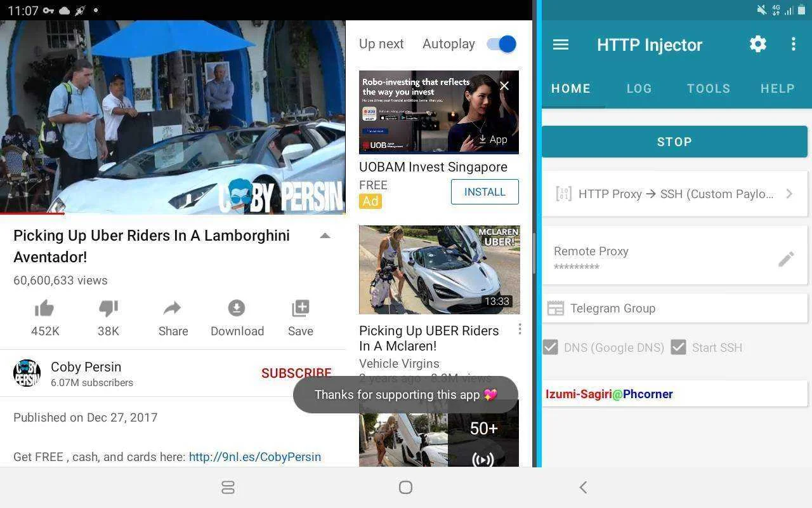Open Coby Persin channel avatar
This screenshot has width=812, height=508.
[27, 373]
